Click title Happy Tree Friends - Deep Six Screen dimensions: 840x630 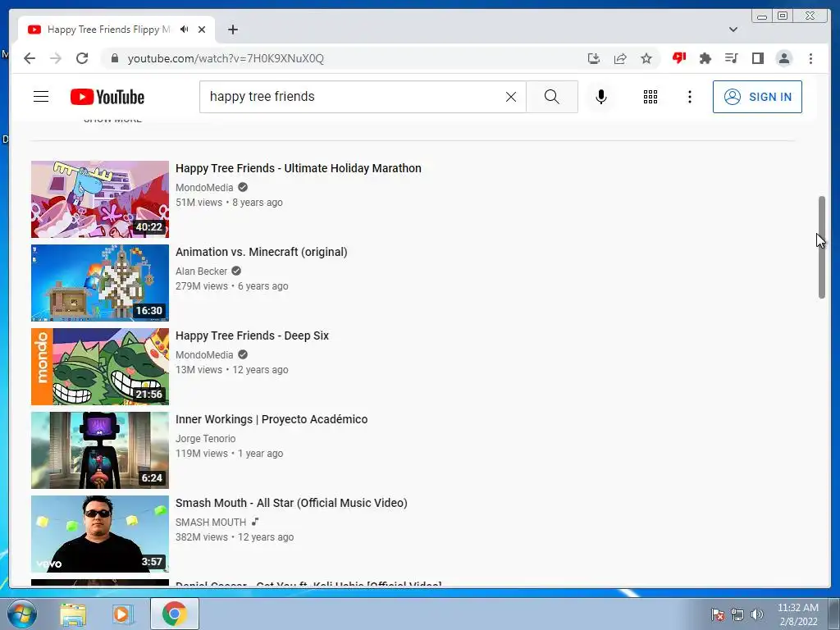(x=253, y=336)
